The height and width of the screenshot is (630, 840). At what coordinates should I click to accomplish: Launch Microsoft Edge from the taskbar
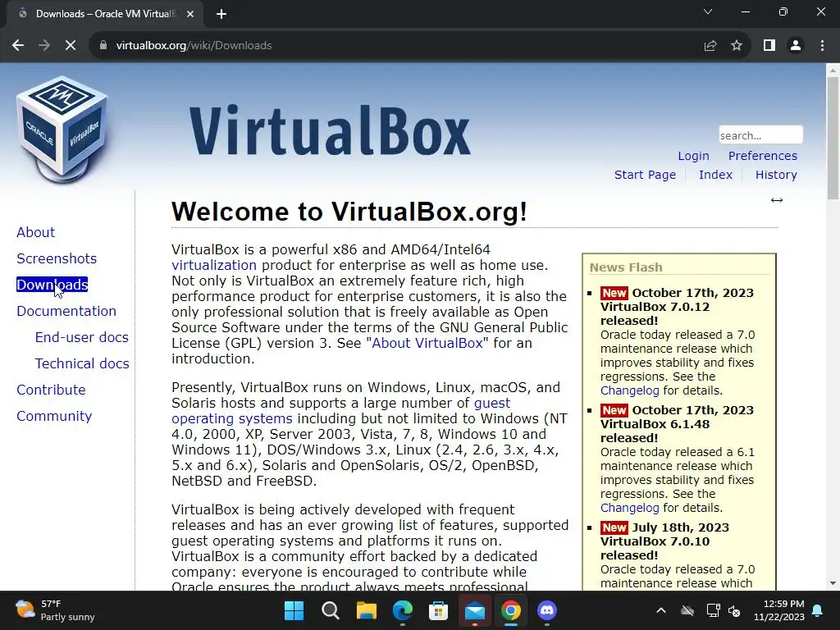tap(402, 610)
